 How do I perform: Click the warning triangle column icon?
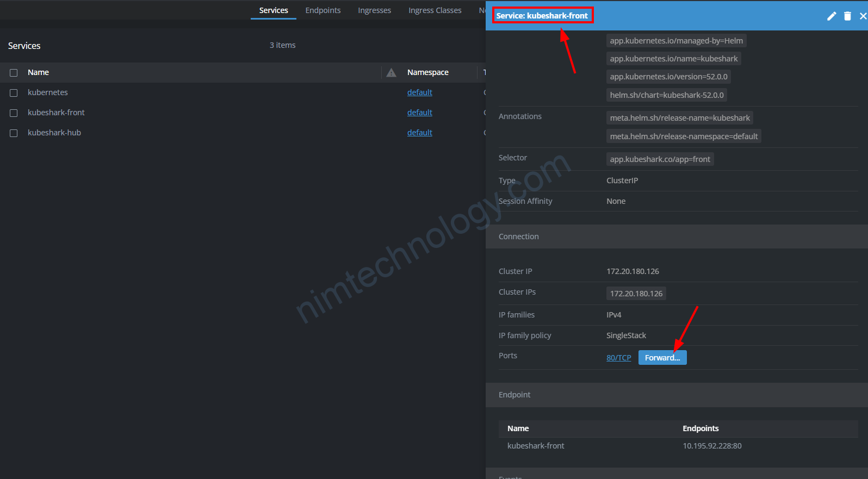pos(391,72)
